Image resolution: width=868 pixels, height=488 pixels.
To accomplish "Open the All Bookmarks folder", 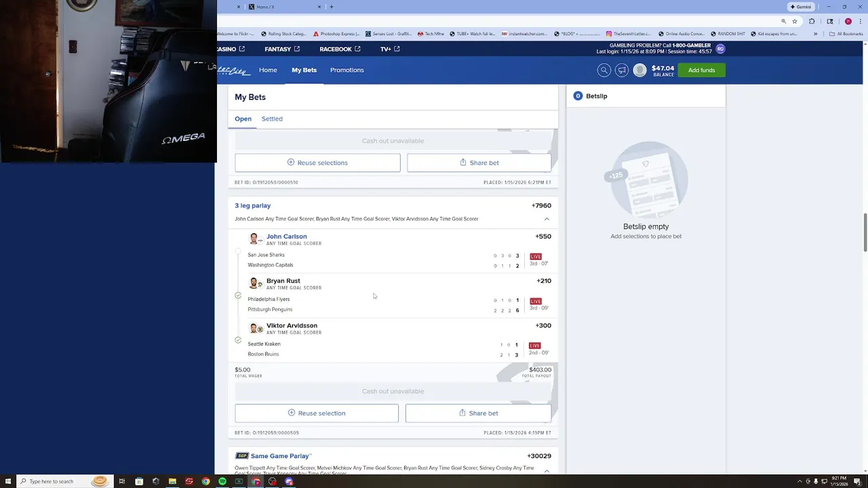I will coord(846,34).
